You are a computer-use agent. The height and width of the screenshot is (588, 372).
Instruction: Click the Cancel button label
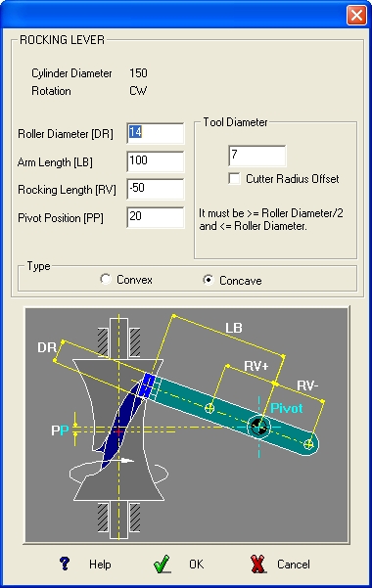(x=294, y=565)
